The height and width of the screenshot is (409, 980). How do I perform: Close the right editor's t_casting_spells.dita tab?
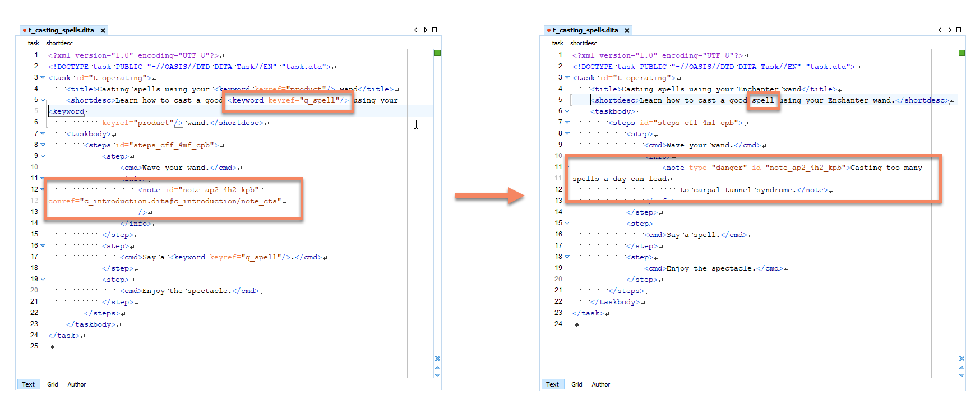627,31
